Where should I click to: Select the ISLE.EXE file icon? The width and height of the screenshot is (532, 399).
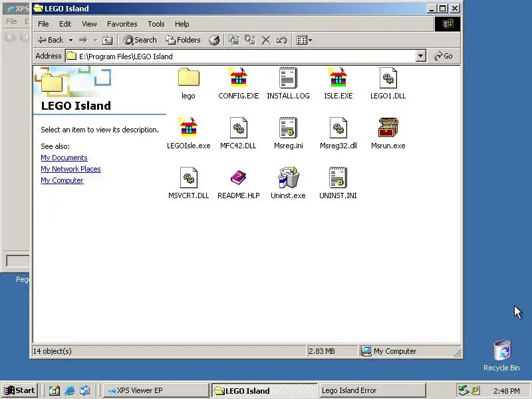pos(338,78)
